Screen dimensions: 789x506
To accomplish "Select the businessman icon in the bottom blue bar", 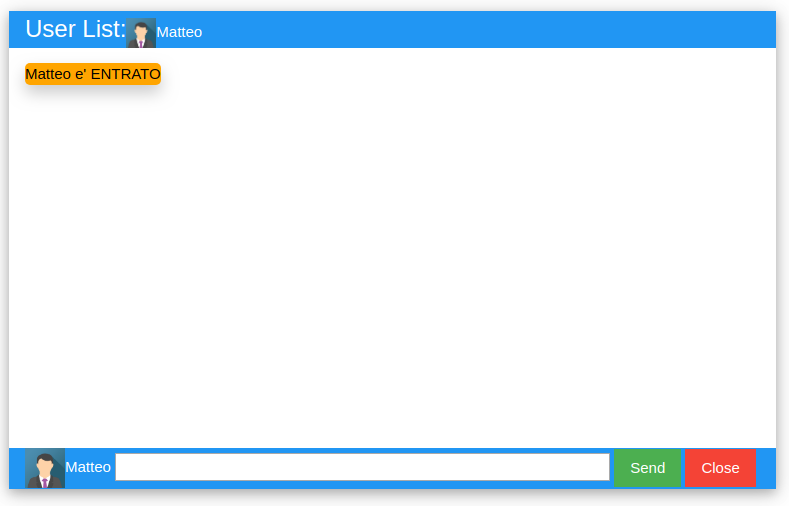I will pos(45,468).
